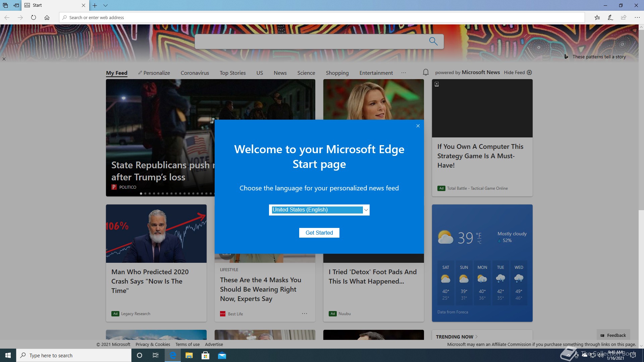The height and width of the screenshot is (362, 644).
Task: Open the Settings and more ellipsis menu
Action: tap(637, 17)
